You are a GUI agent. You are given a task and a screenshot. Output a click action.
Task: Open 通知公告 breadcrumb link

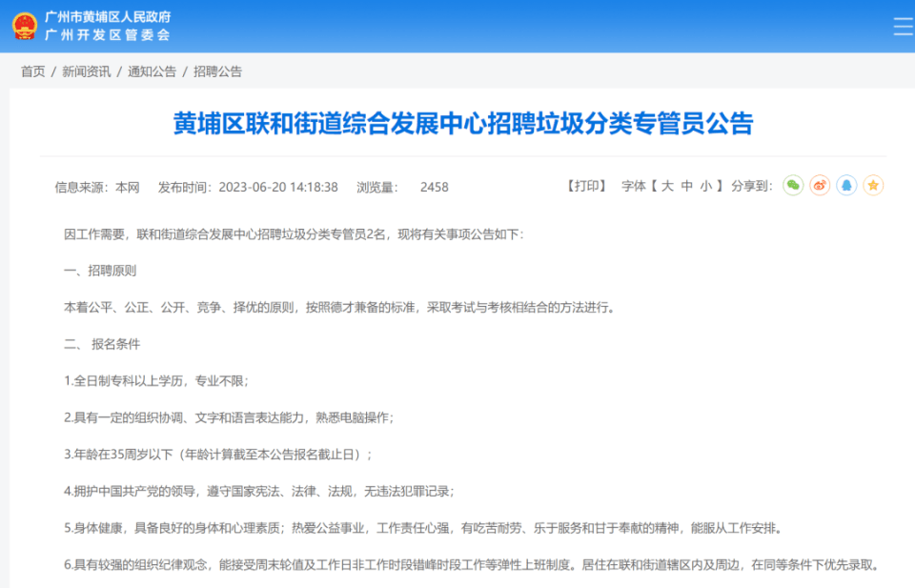152,71
